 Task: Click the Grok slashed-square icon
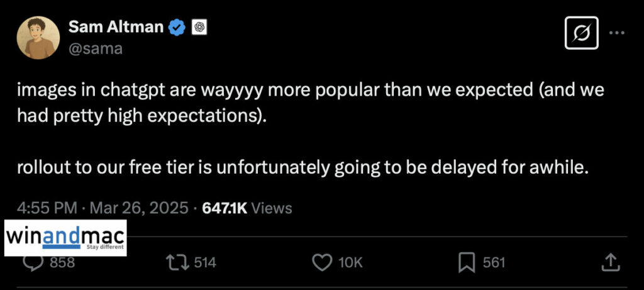pos(581,33)
